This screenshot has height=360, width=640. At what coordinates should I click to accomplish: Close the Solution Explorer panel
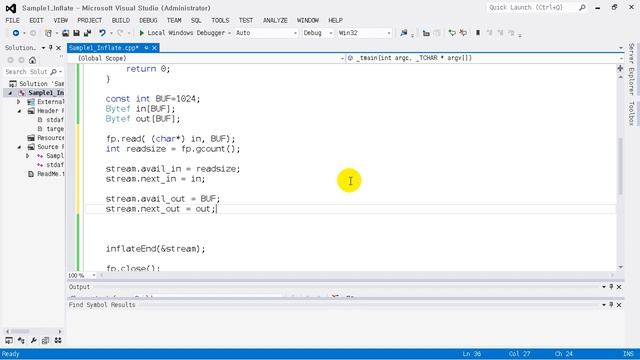58,48
